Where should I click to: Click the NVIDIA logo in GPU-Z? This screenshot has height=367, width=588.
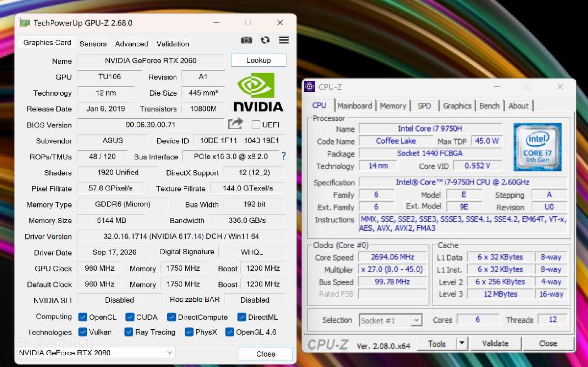(258, 92)
